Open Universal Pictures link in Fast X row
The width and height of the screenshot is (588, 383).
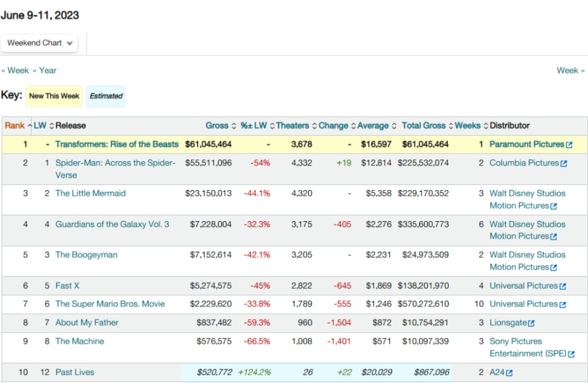pos(523,286)
